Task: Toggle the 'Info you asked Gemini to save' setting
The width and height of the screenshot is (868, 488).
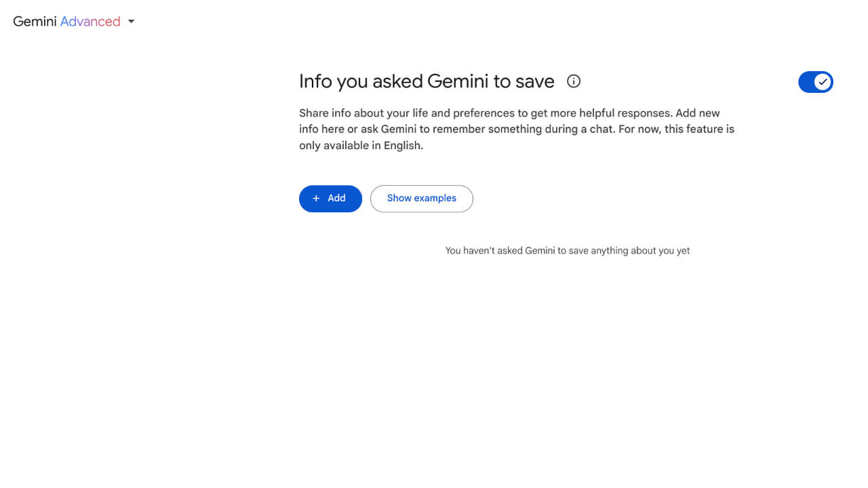Action: 816,81
